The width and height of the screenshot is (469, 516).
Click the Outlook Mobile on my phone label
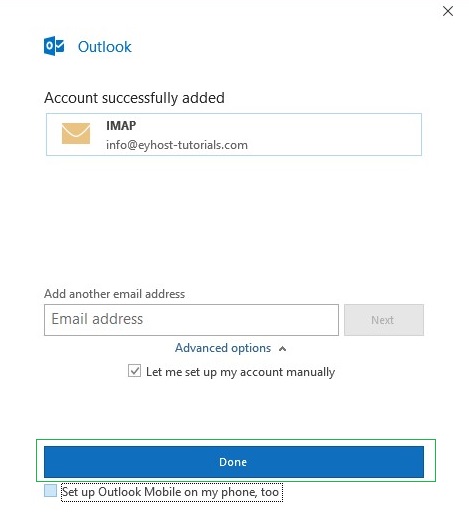tap(172, 492)
